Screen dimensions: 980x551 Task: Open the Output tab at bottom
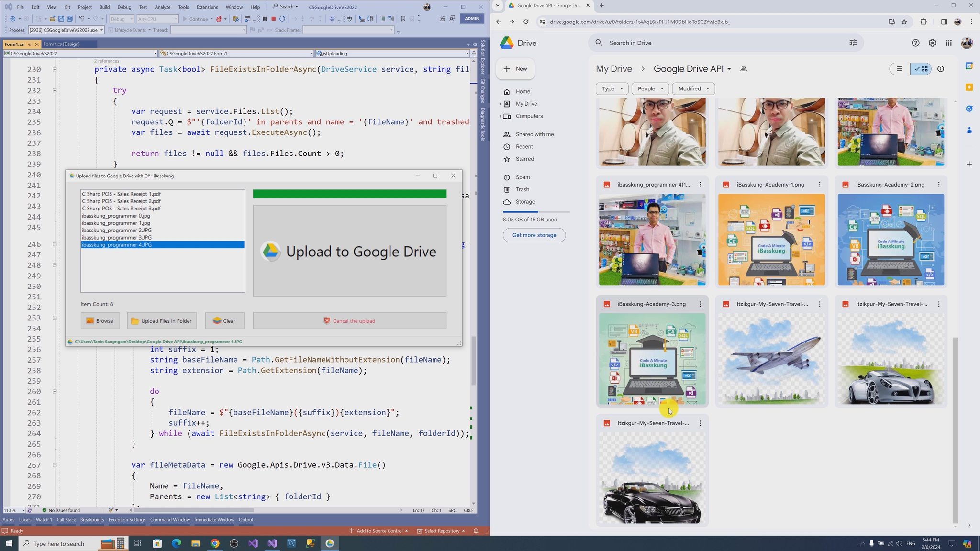click(246, 520)
